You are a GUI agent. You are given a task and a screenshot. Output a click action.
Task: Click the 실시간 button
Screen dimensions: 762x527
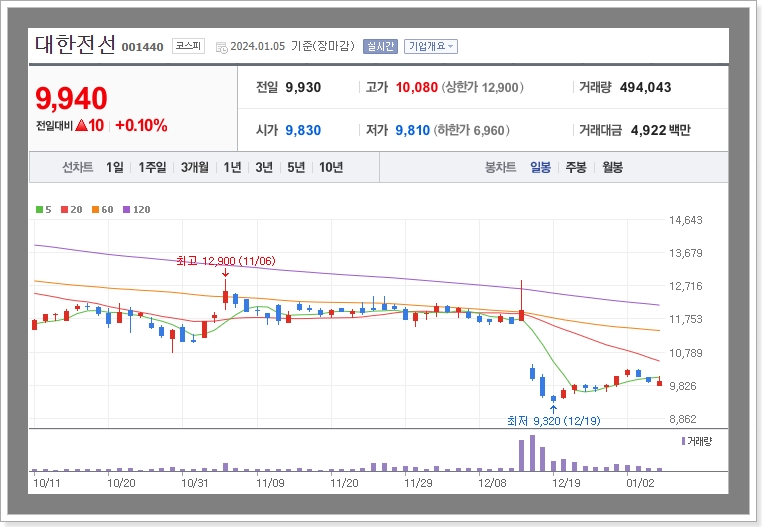tap(380, 47)
